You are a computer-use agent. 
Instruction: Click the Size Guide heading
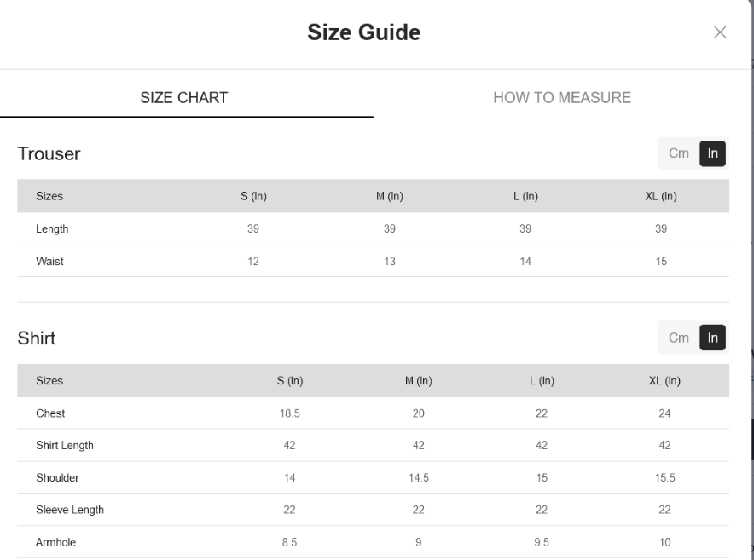tap(364, 32)
